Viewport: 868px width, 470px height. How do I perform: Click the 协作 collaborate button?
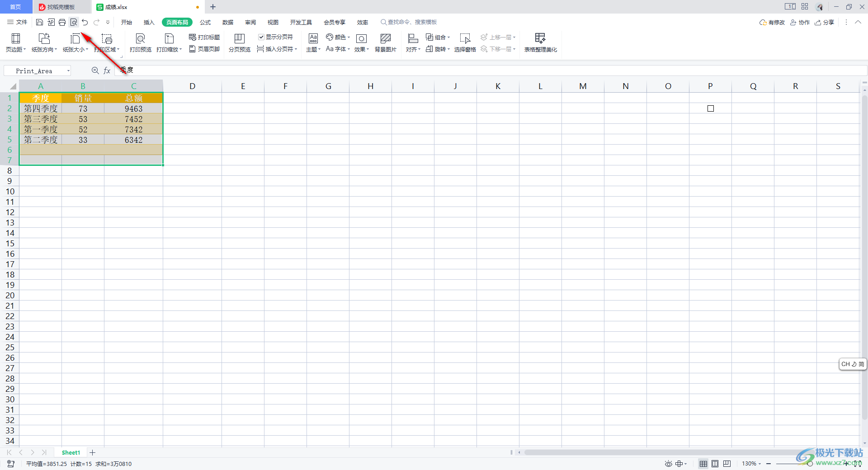coord(800,22)
